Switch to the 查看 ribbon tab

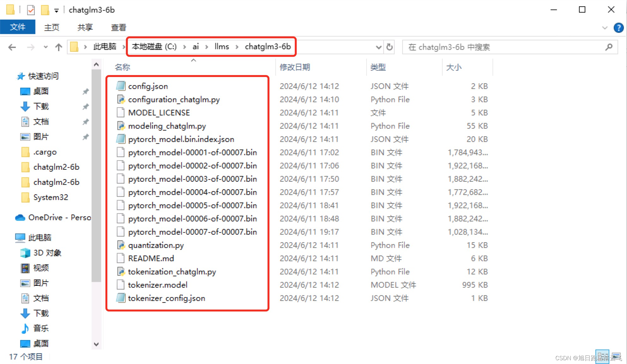click(118, 27)
